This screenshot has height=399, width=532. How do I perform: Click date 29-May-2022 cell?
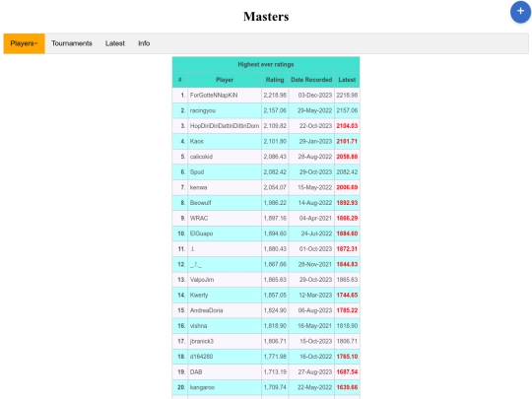point(311,110)
